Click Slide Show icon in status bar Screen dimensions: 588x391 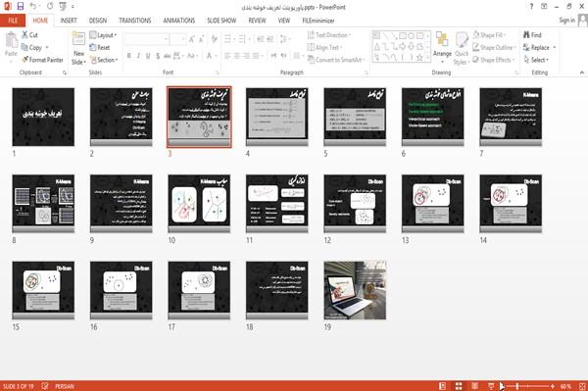(491, 386)
